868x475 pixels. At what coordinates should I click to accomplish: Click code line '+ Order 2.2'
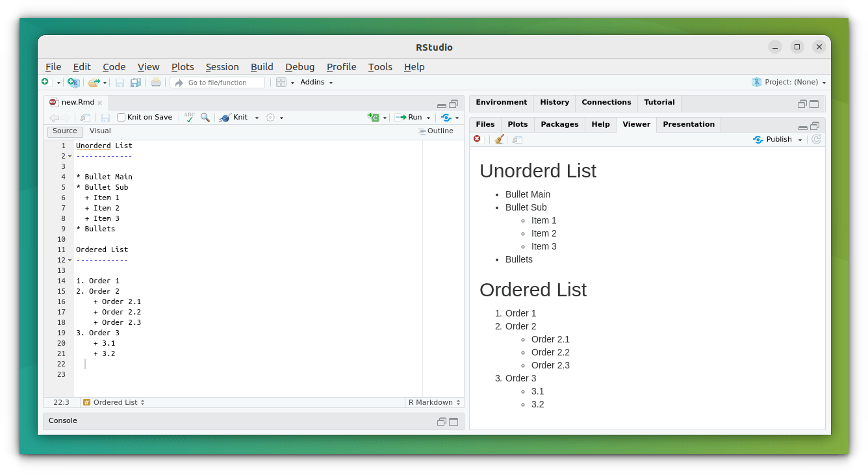(x=117, y=312)
